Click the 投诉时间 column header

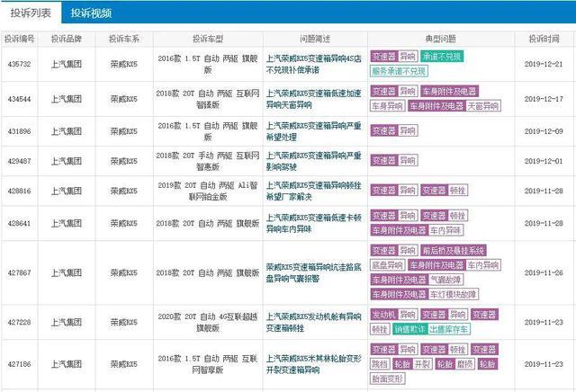pos(544,39)
